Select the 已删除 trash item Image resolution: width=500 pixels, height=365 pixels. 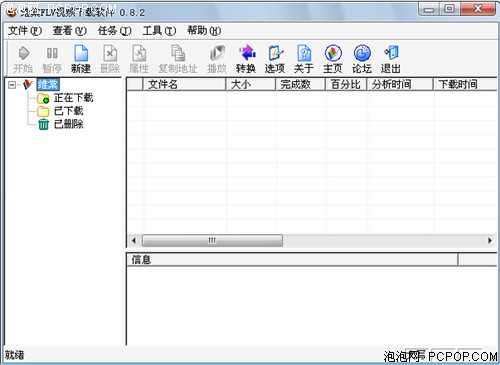(69, 124)
